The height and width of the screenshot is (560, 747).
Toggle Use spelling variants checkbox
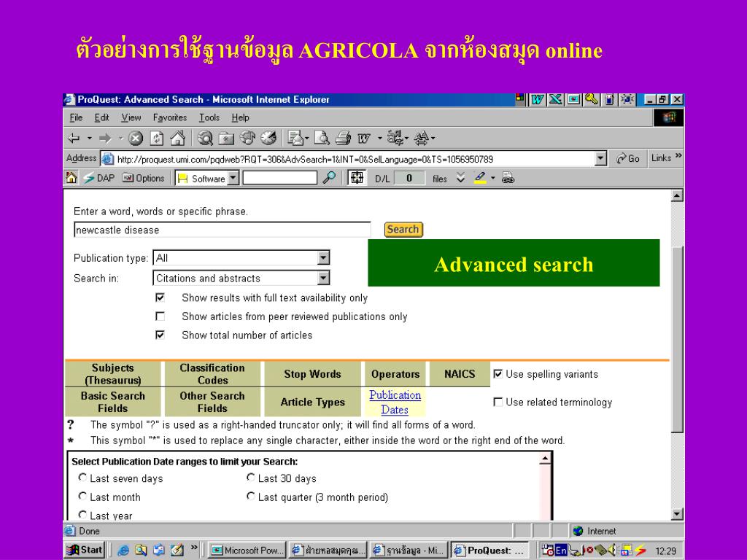498,374
